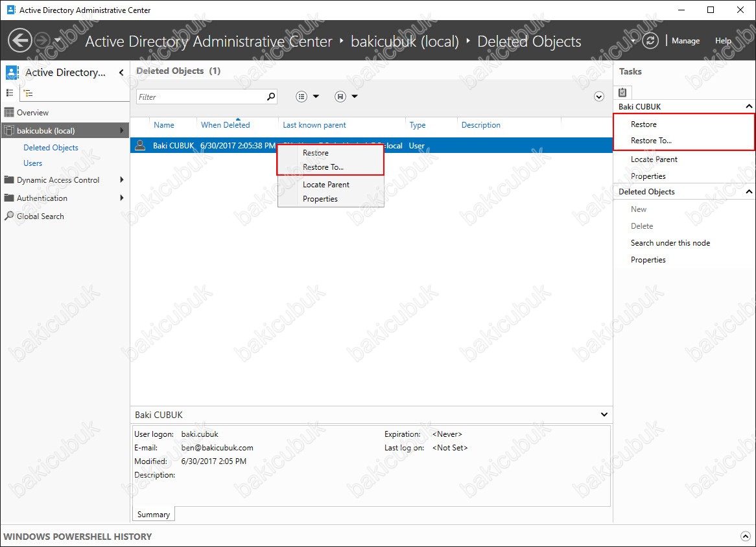Open the Help menu

(x=723, y=41)
